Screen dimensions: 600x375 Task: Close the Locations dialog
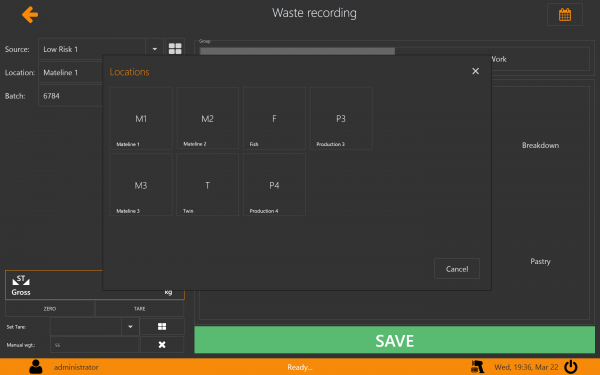coord(475,71)
